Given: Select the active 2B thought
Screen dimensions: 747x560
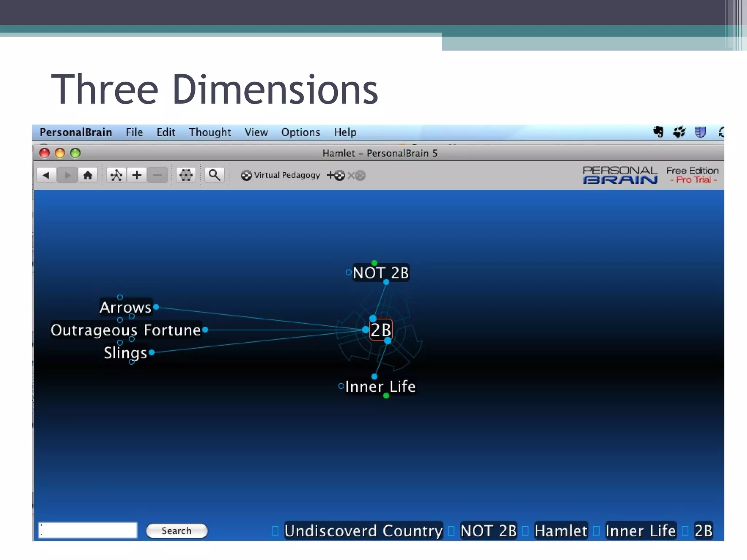Looking at the screenshot, I should coord(381,330).
